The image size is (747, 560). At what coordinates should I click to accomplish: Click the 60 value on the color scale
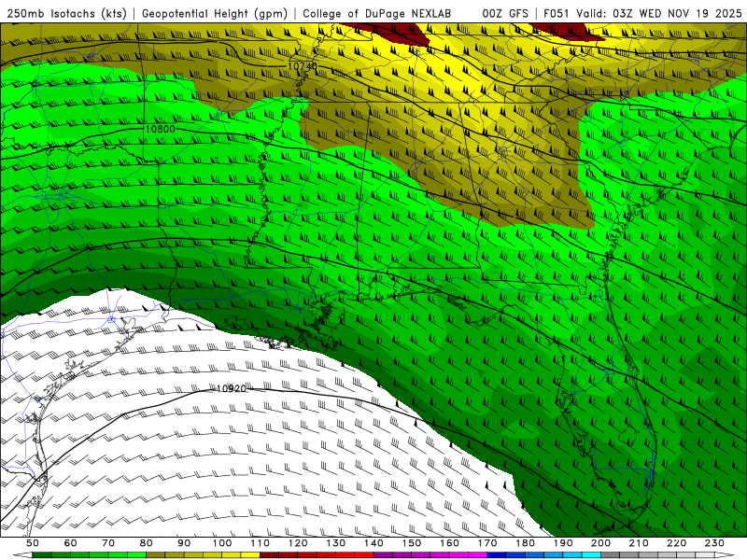(x=71, y=543)
